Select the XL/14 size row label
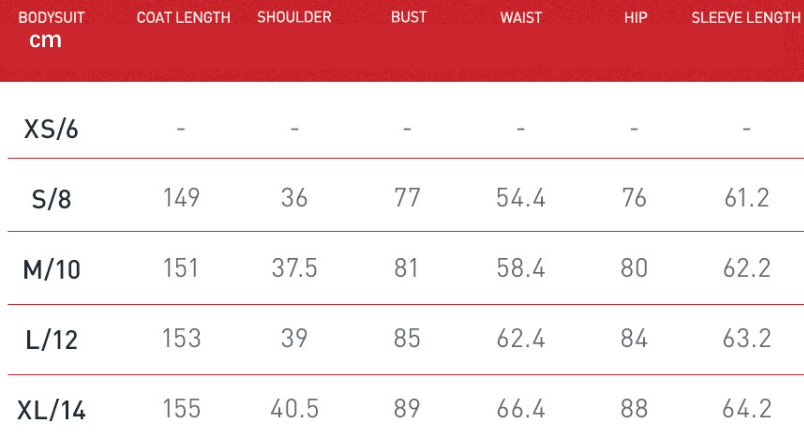This screenshot has height=435, width=804. point(51,409)
